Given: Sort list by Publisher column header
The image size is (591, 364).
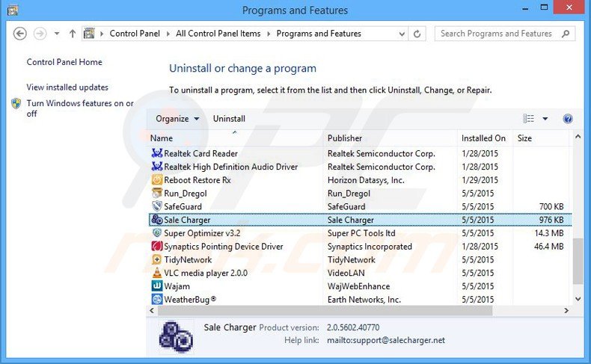Looking at the screenshot, I should (x=345, y=138).
